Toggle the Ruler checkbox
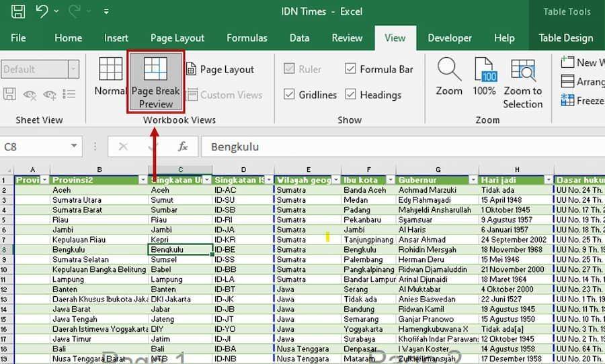This screenshot has width=605, height=364. tap(289, 69)
